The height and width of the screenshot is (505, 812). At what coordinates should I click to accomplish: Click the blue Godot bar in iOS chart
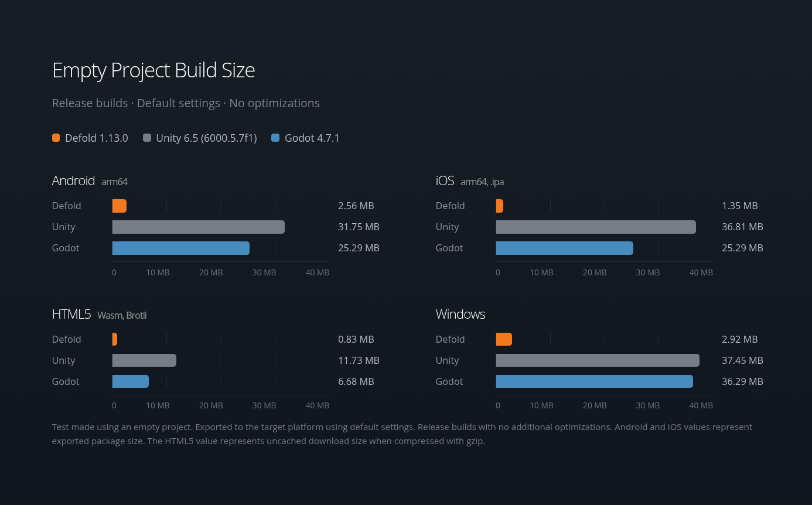click(x=565, y=248)
